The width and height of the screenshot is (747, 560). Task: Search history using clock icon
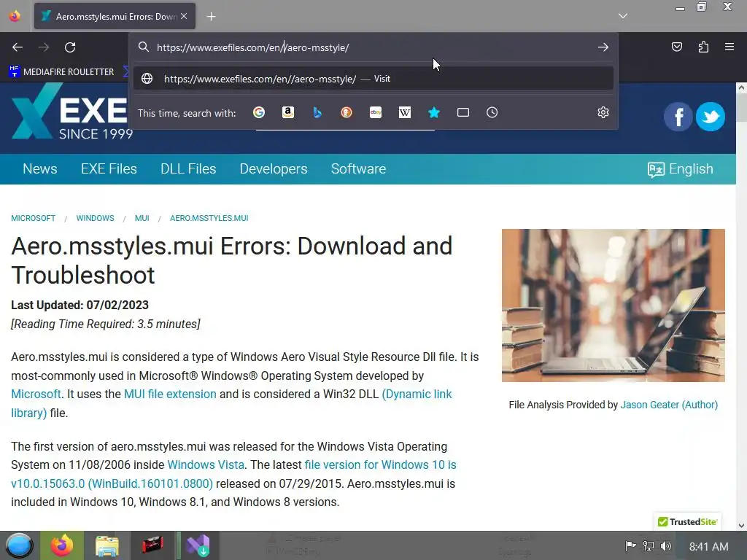pyautogui.click(x=492, y=112)
